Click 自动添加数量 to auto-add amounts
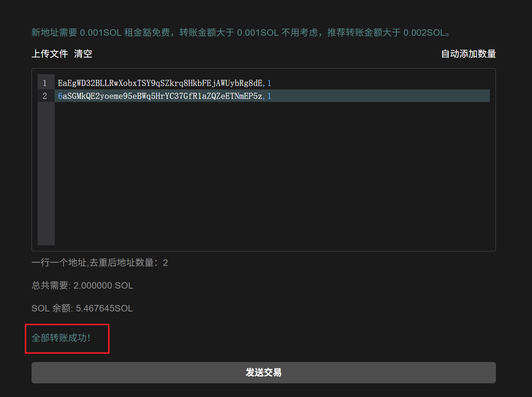This screenshot has width=532, height=397. point(468,54)
